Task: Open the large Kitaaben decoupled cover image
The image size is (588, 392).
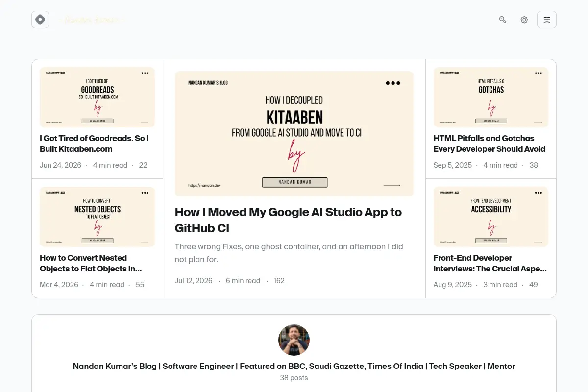Action: click(x=294, y=134)
